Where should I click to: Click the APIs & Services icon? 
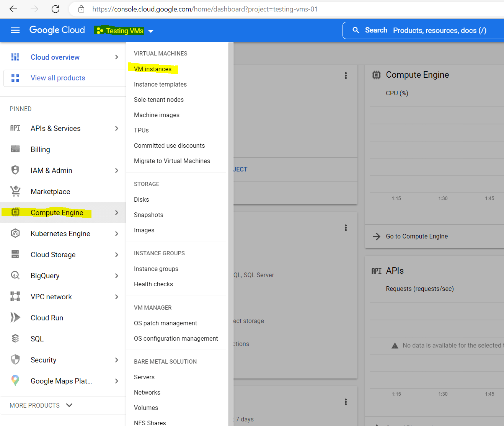(15, 128)
